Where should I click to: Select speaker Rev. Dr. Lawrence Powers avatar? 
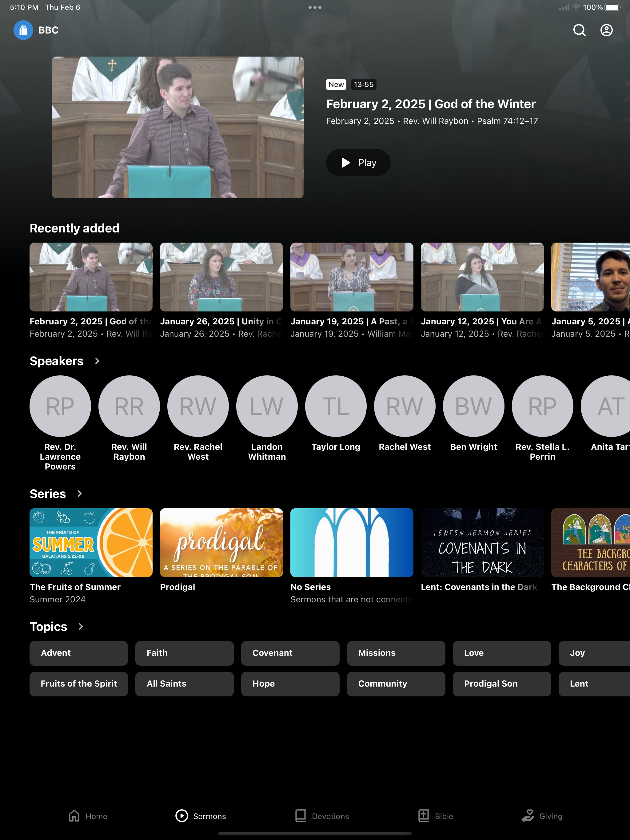60,406
